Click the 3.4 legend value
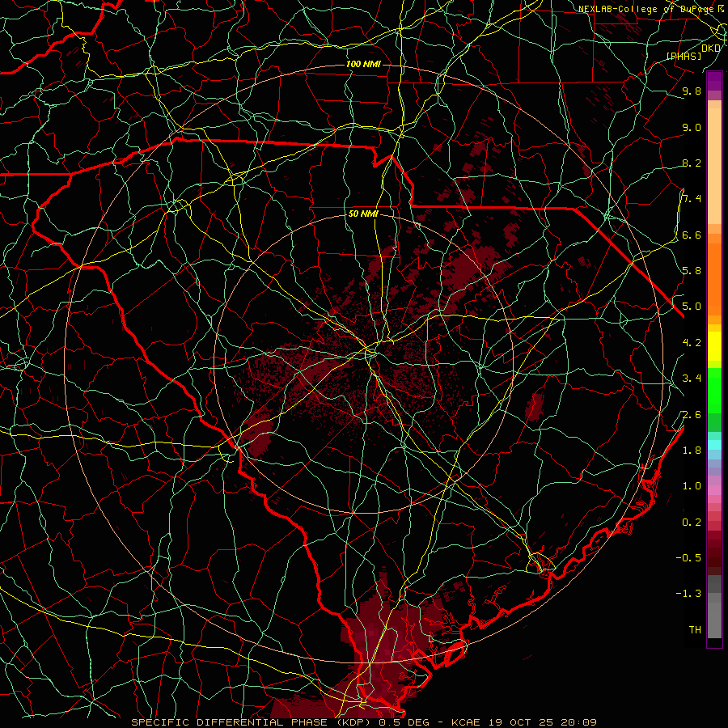The width and height of the screenshot is (728, 728). pos(692,379)
